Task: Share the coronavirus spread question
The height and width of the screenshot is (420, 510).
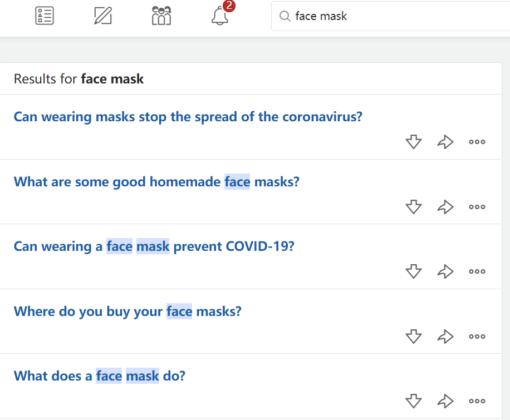Action: pyautogui.click(x=445, y=142)
